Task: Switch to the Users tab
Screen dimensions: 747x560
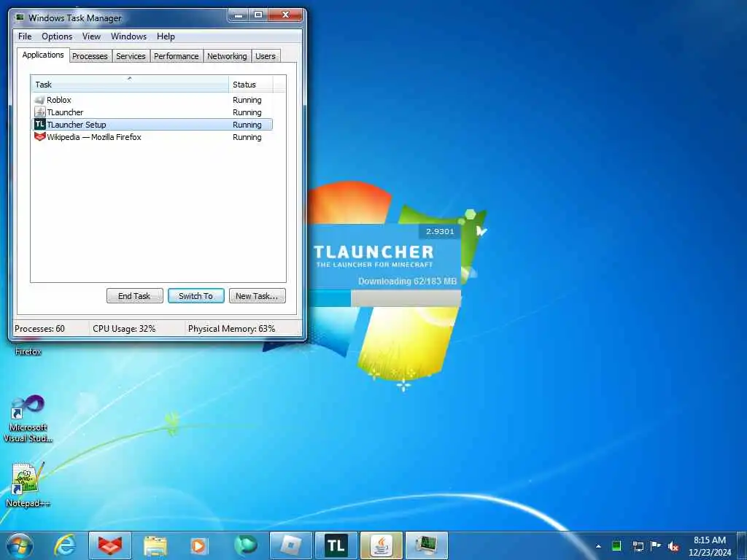Action: coord(266,56)
